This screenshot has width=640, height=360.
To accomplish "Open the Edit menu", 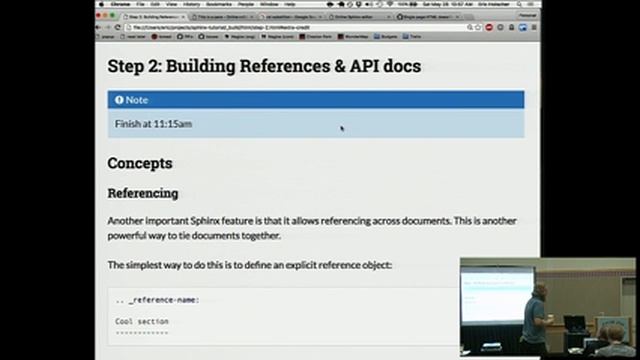I will [x=155, y=4].
